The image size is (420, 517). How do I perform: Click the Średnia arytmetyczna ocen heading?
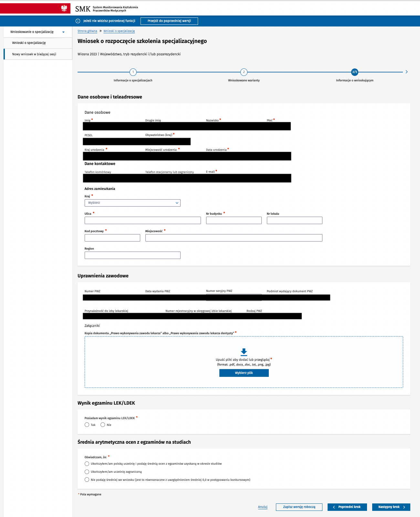tap(134, 442)
